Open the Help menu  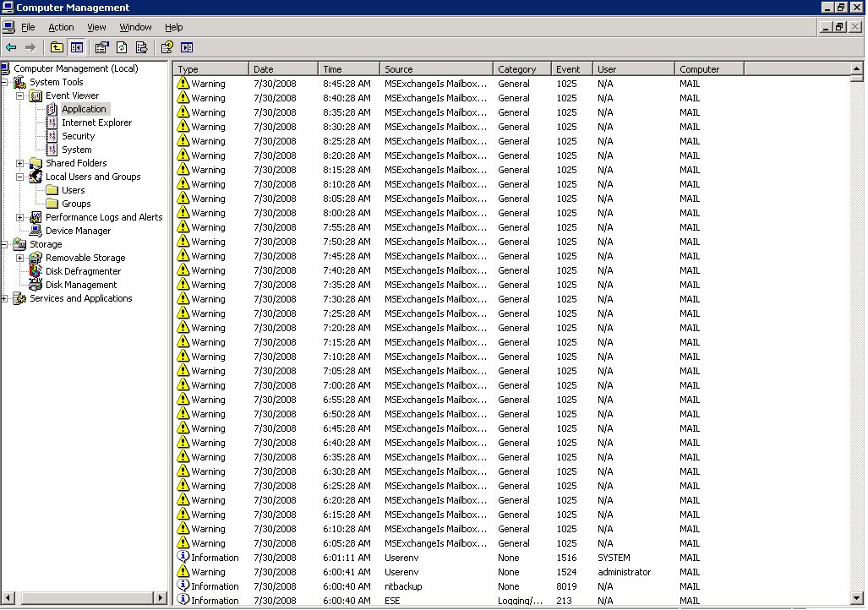pyautogui.click(x=173, y=27)
